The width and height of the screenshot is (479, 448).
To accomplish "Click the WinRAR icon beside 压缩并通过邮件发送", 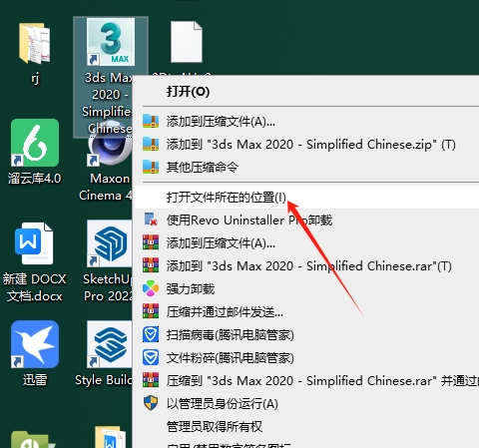I will click(151, 311).
